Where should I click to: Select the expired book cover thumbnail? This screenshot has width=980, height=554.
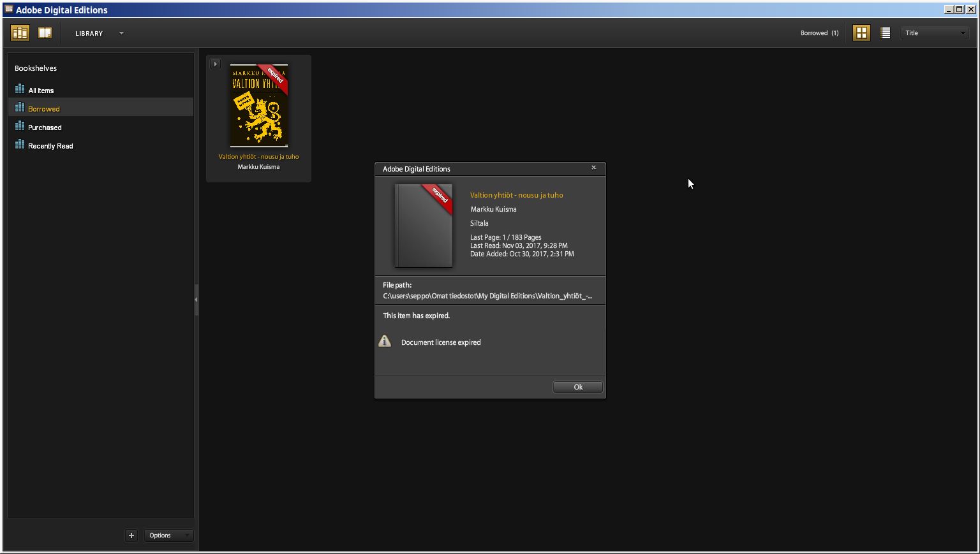pyautogui.click(x=258, y=106)
